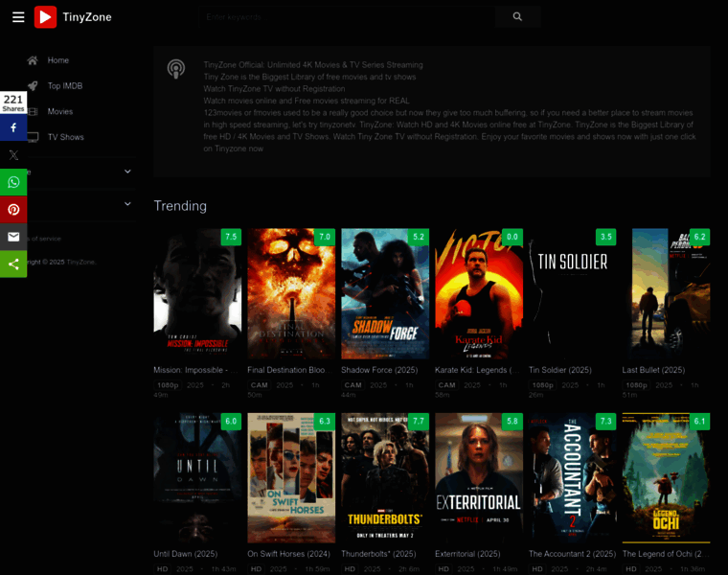Click the Tin Soldier (2025) title link
This screenshot has height=575, width=728.
(x=560, y=370)
